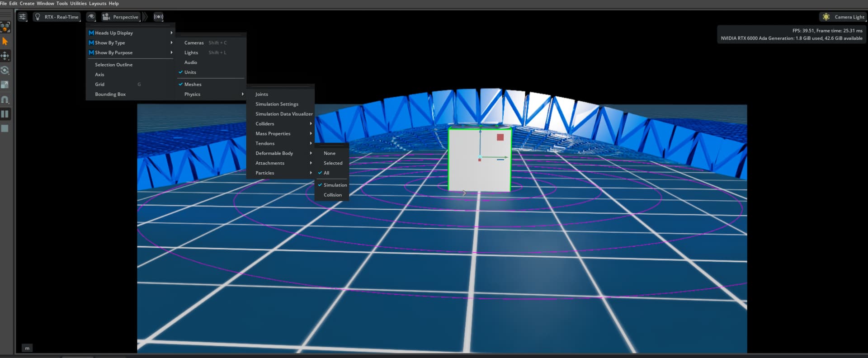This screenshot has width=868, height=358.
Task: Click the blue M icon next to Show By Purpose
Action: [91, 53]
